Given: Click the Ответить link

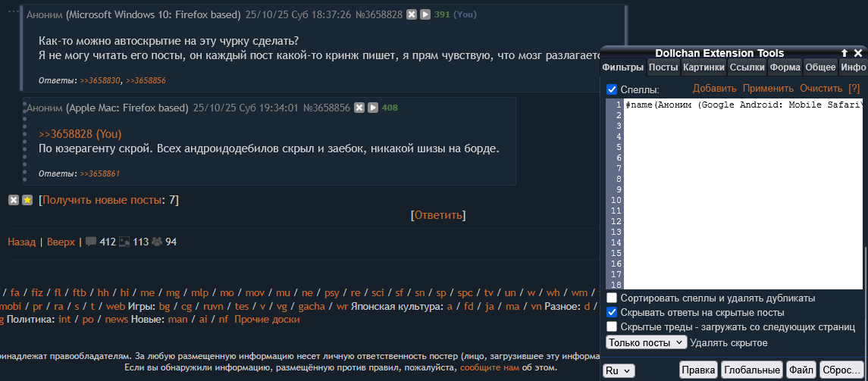Looking at the screenshot, I should tap(438, 215).
